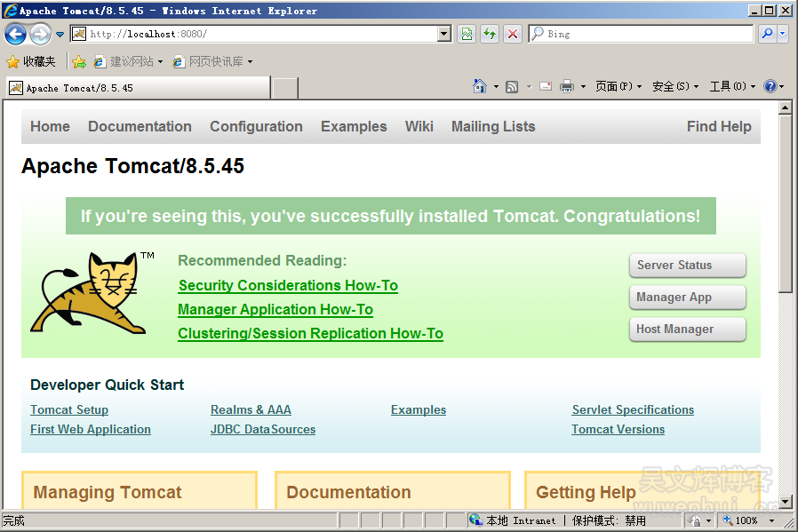This screenshot has width=798, height=532.
Task: Click the browser Back arrow button
Action: (x=16, y=35)
